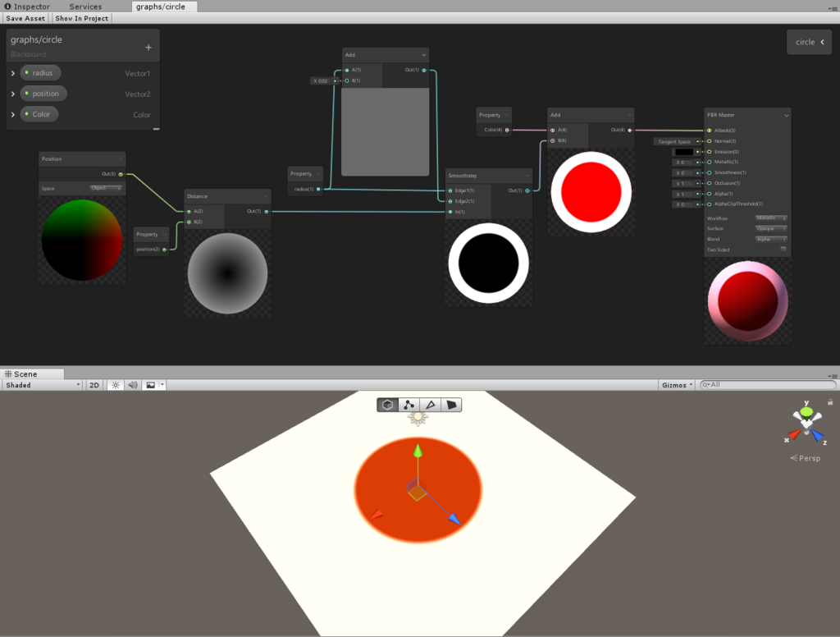Click the Distance node Out port

267,211
